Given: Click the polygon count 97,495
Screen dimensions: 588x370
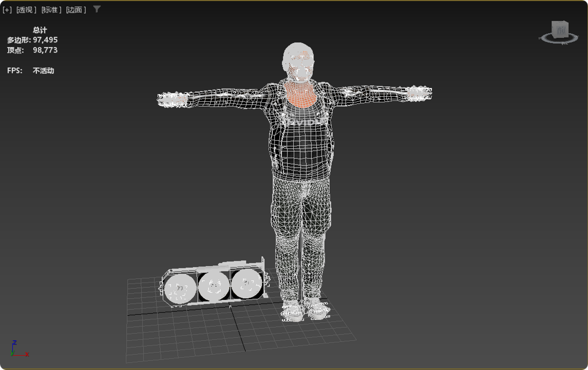Looking at the screenshot, I should tap(45, 40).
